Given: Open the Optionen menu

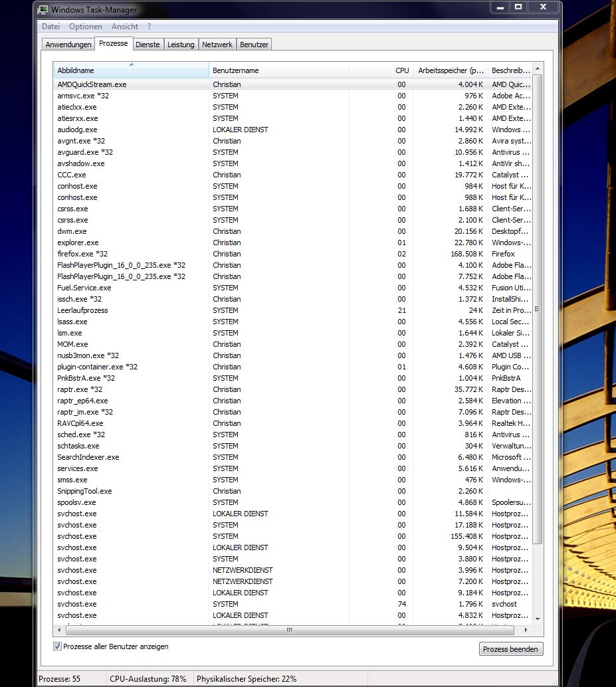Looking at the screenshot, I should [x=86, y=27].
